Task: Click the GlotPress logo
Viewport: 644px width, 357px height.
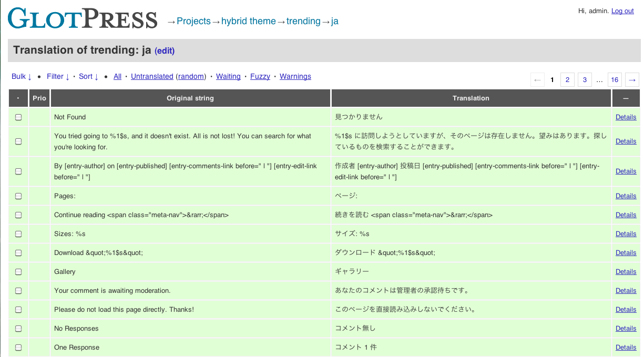Action: [83, 18]
